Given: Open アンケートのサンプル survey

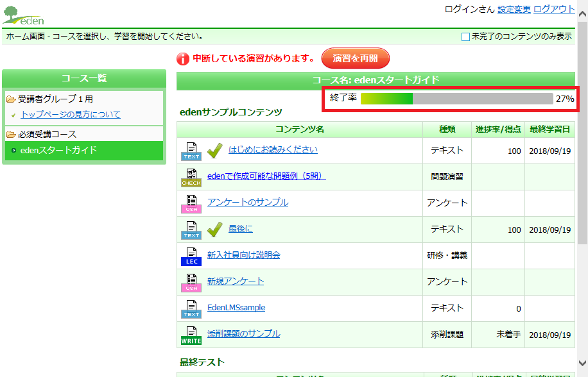Looking at the screenshot, I should tap(248, 202).
